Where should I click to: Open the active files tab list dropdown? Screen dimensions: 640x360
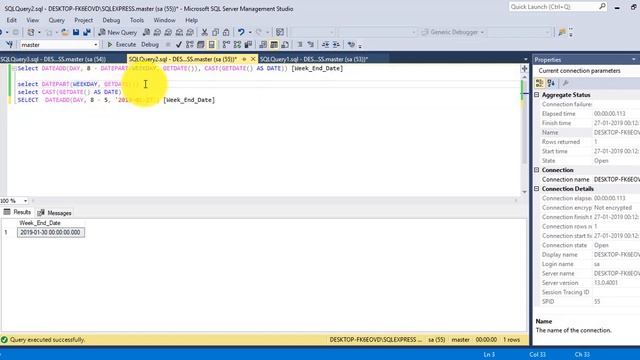point(525,60)
